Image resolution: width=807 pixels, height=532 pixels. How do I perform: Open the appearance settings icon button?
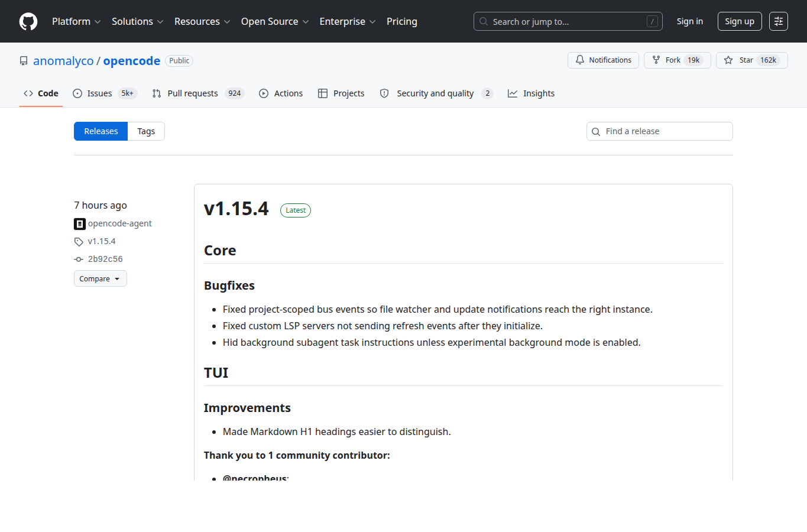point(779,21)
